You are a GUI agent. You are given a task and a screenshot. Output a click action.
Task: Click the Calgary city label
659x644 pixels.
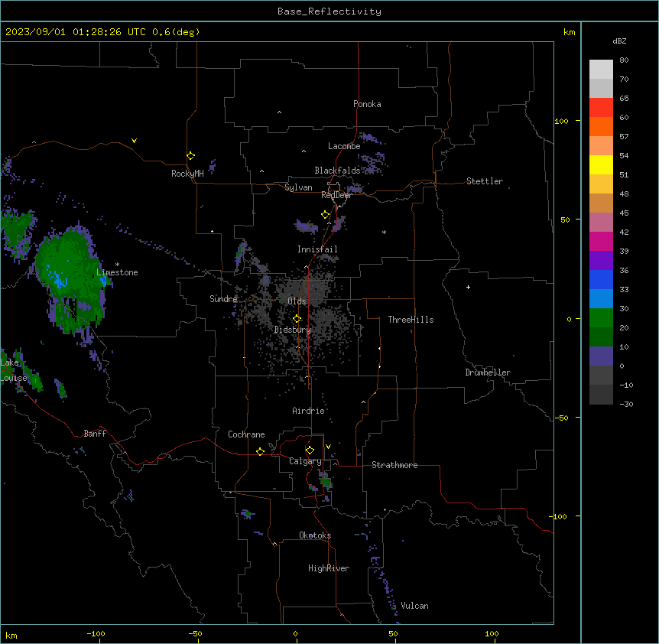[x=305, y=461]
